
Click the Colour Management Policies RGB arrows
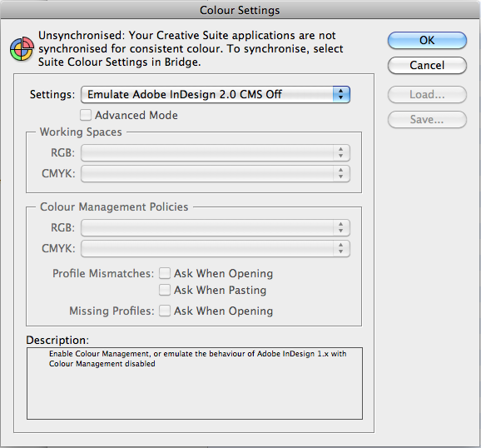pos(341,227)
